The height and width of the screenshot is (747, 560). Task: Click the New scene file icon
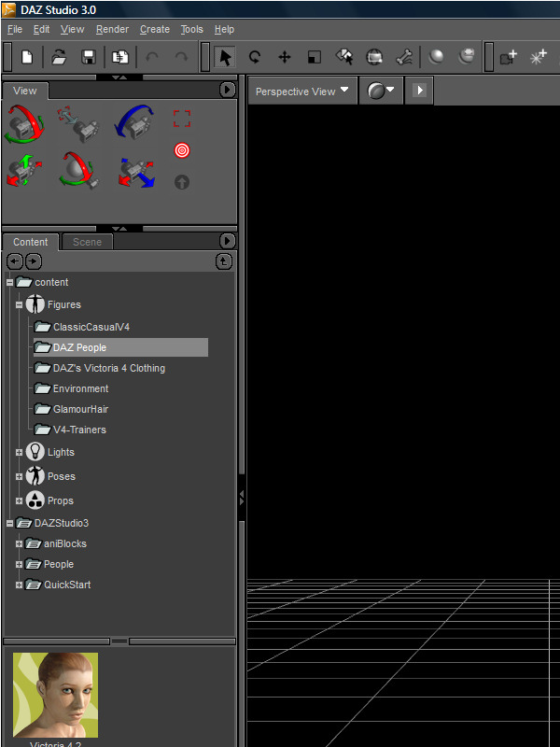coord(27,57)
